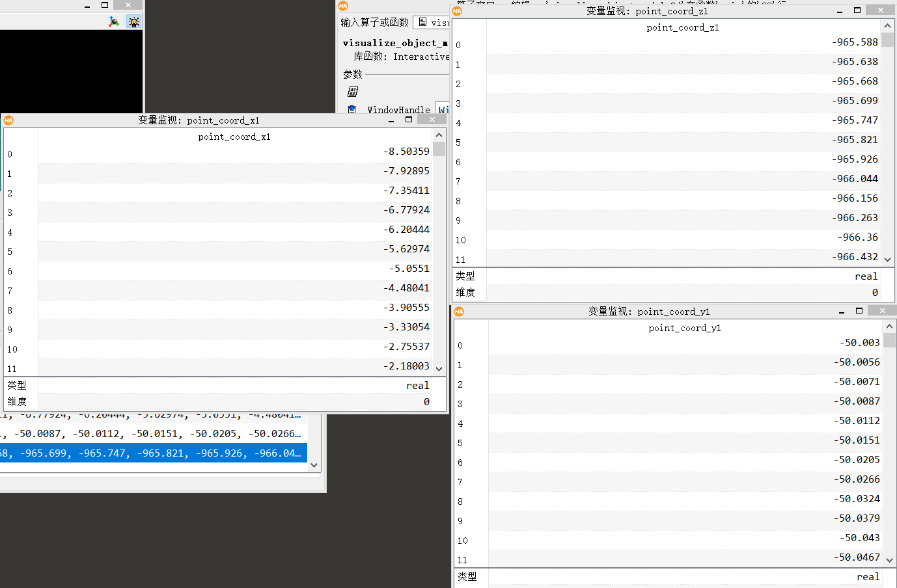
Task: Select the variable row containing -50.0087, -50.0112
Action: (154, 434)
